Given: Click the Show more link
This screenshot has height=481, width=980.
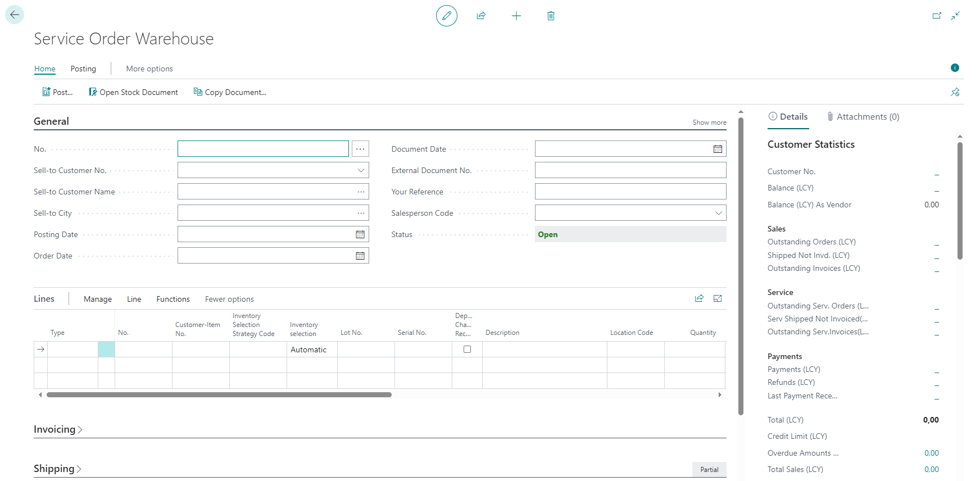Looking at the screenshot, I should click(x=709, y=122).
